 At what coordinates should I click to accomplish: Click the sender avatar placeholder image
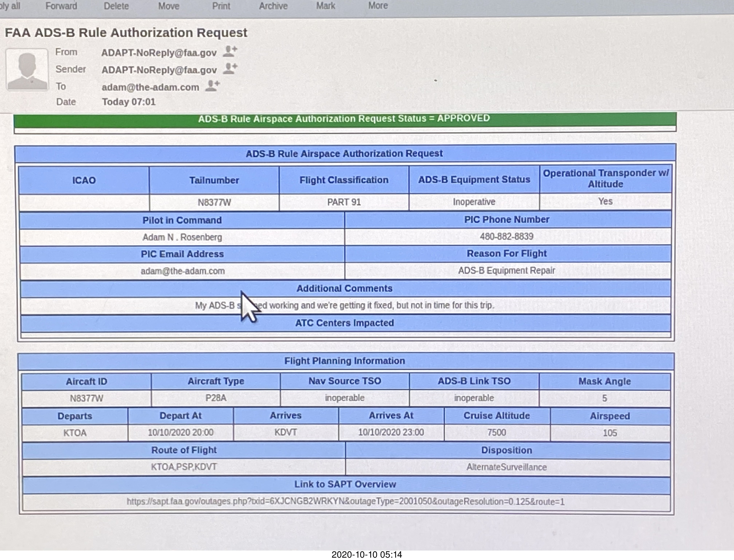point(27,69)
